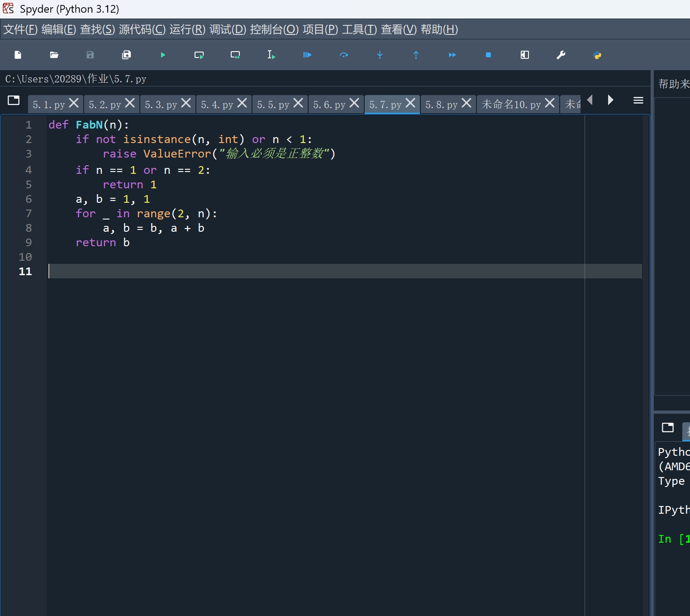Open 文件(F) menu

(20, 29)
